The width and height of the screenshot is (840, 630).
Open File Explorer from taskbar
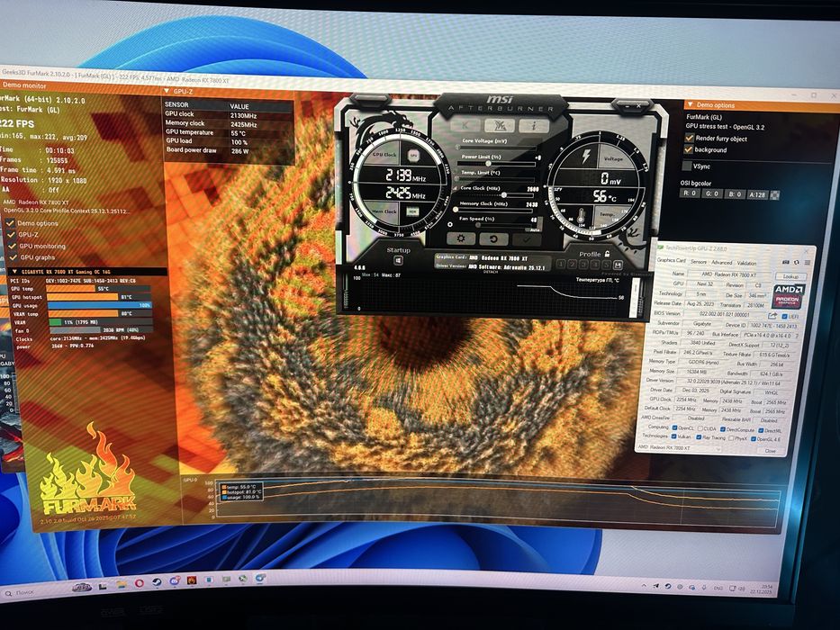pyautogui.click(x=121, y=583)
